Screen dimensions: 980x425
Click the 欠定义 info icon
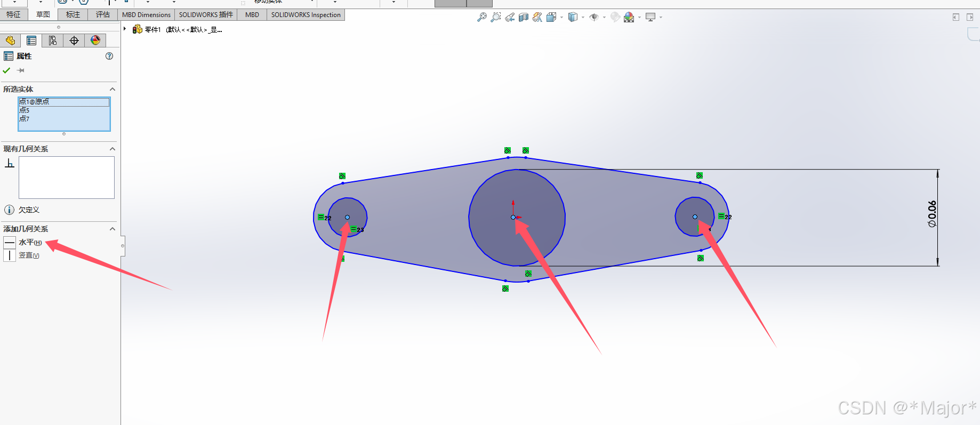[x=10, y=210]
